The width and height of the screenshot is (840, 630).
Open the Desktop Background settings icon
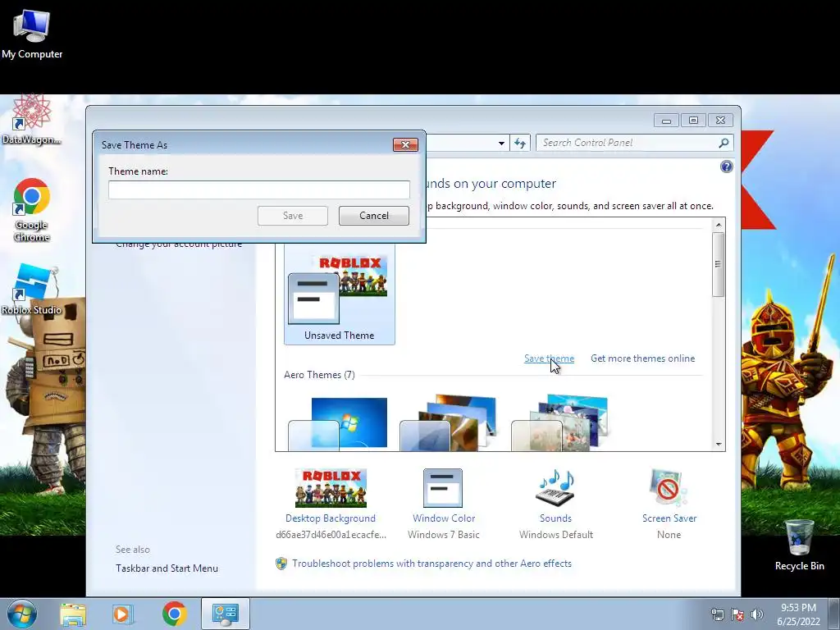pyautogui.click(x=331, y=488)
